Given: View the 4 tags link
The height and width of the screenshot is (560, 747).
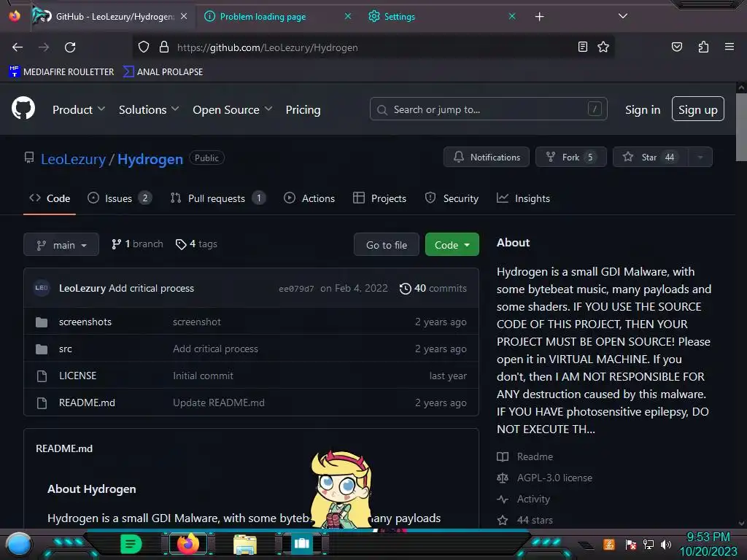Looking at the screenshot, I should click(x=196, y=244).
